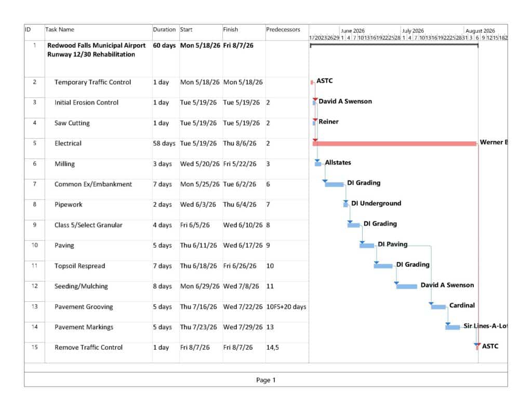
Task: Click the DI Paving resource label
Action: 393,244
